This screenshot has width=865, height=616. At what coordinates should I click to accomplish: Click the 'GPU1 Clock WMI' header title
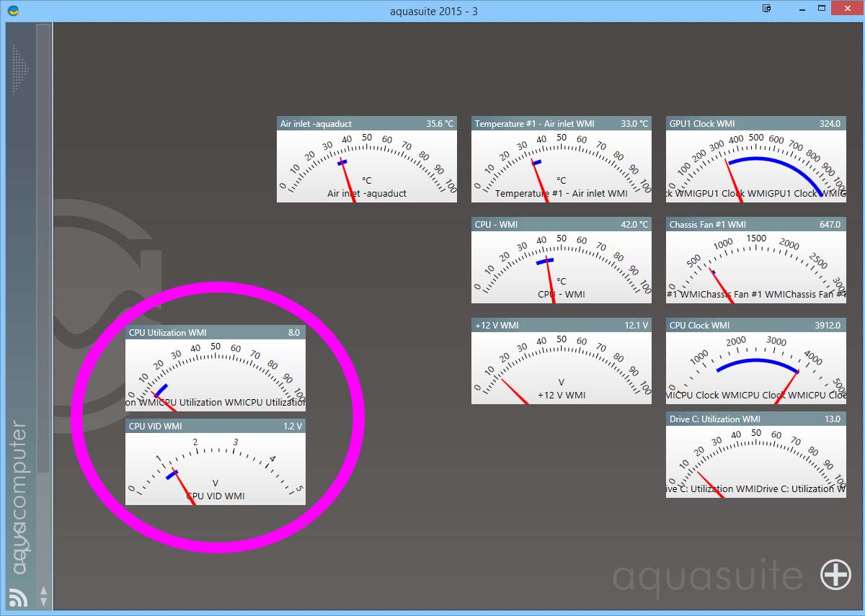[702, 124]
